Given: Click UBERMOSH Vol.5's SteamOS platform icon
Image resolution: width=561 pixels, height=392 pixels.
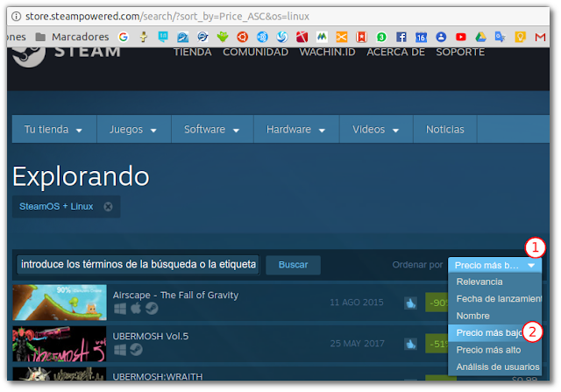Looking at the screenshot, I should (137, 349).
